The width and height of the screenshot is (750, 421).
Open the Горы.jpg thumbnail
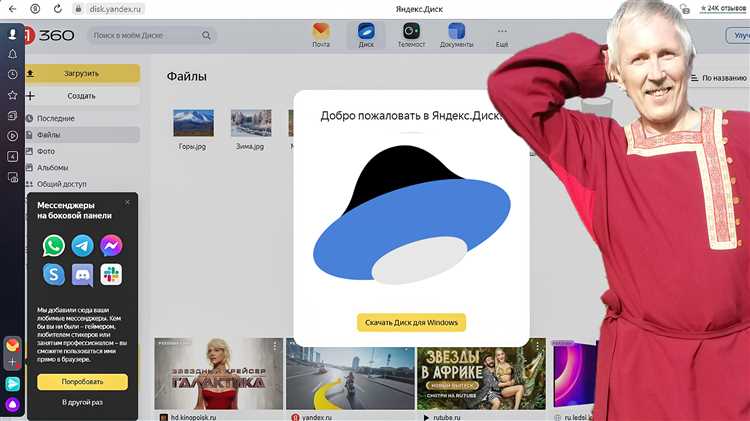193,122
